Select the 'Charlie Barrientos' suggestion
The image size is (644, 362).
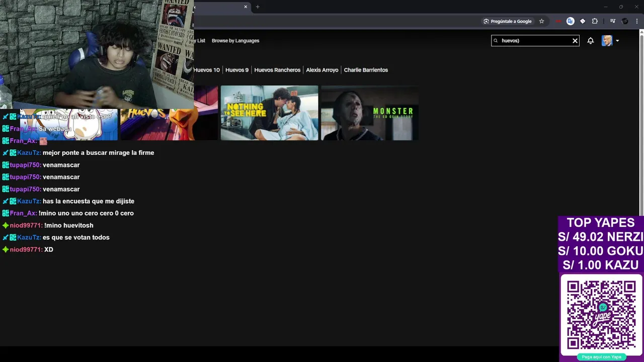pyautogui.click(x=366, y=70)
